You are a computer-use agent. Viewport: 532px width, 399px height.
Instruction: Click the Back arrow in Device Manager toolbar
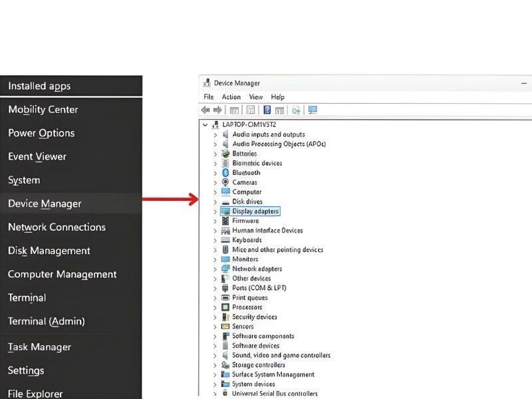click(x=205, y=110)
